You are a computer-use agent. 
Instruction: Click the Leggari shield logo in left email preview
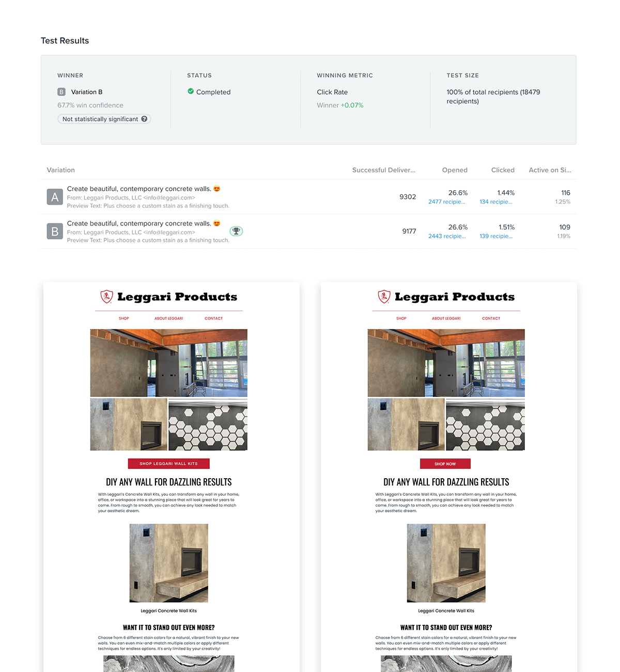(x=106, y=297)
